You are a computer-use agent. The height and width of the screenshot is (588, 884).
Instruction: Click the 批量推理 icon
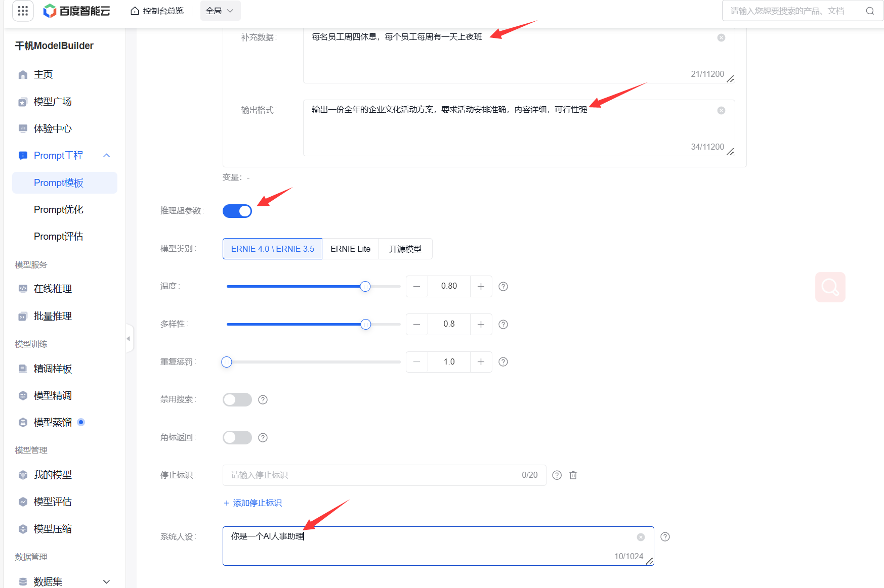point(23,316)
